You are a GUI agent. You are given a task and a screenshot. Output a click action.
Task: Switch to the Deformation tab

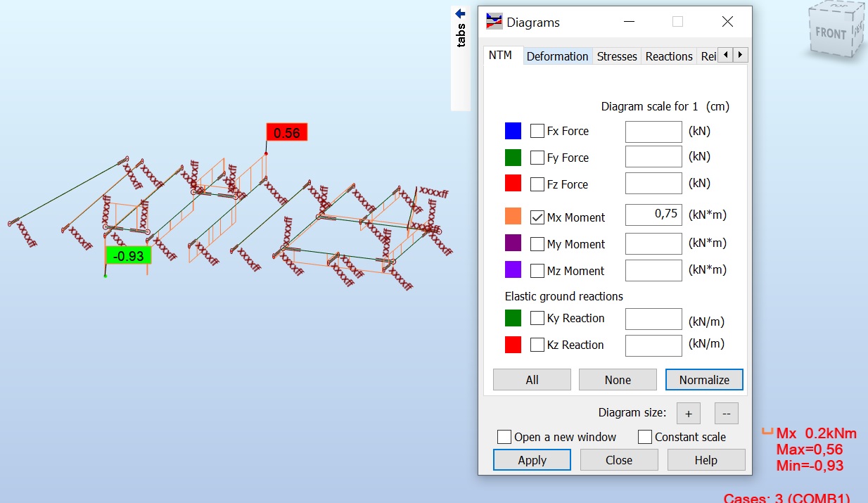[557, 56]
